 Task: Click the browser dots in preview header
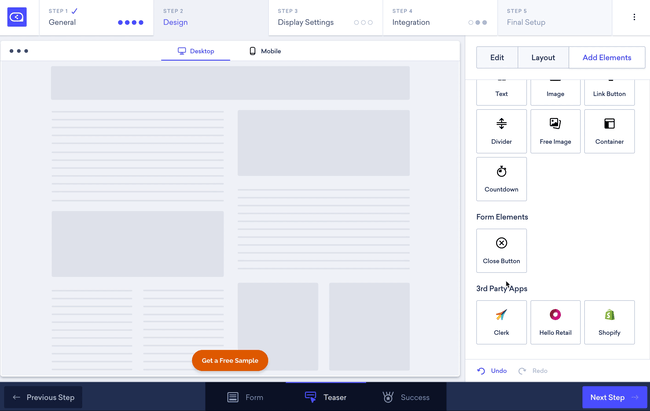pos(19,51)
